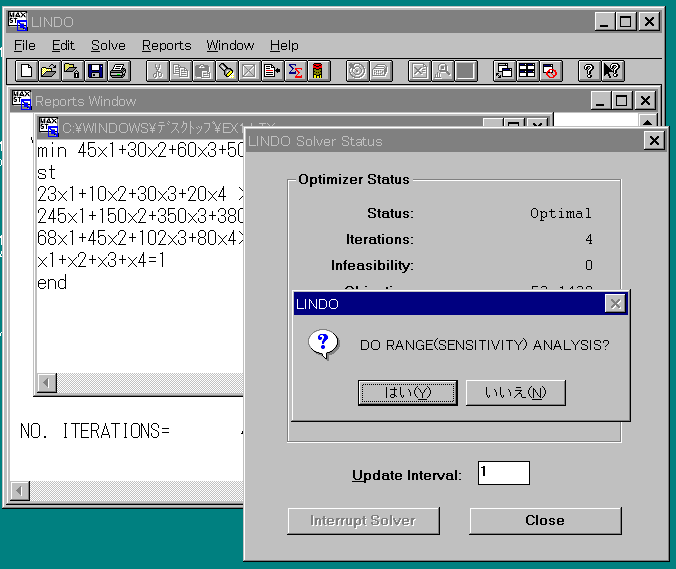This screenshot has width=676, height=569.
Task: Click the Close All windows icon
Action: point(551,71)
